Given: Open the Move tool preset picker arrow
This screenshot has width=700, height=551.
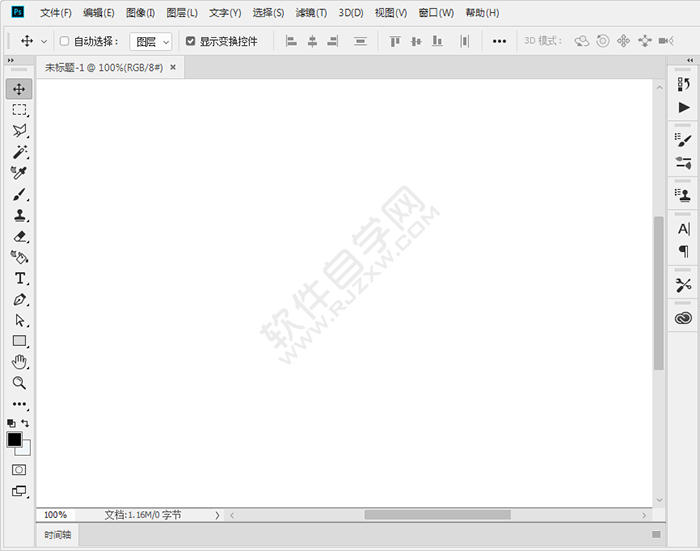Looking at the screenshot, I should tap(44, 42).
